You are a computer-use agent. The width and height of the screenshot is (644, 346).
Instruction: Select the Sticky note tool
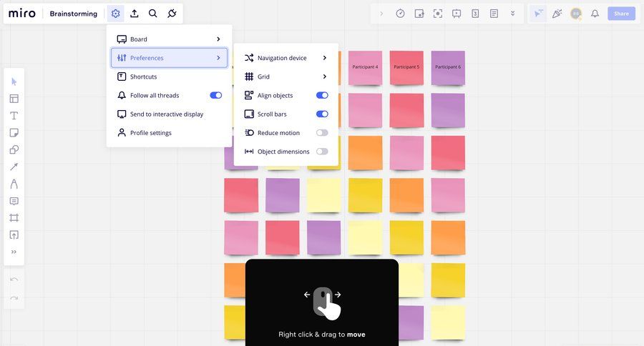(x=14, y=133)
